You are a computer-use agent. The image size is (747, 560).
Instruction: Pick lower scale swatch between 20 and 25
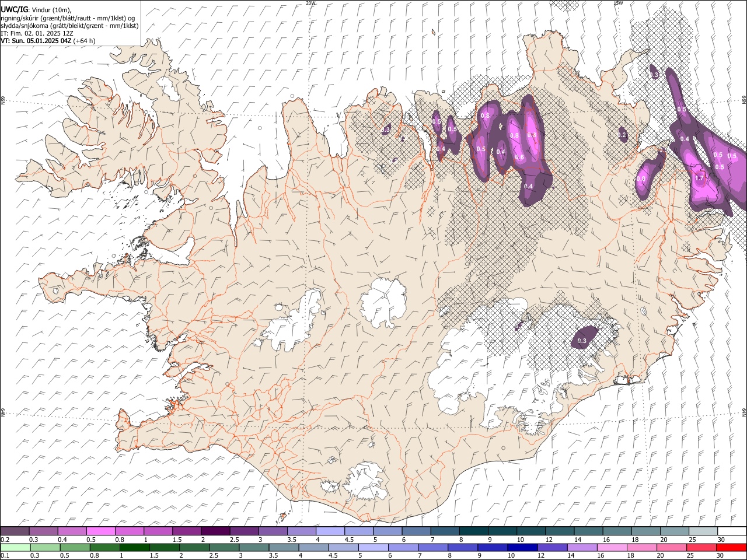click(x=672, y=547)
